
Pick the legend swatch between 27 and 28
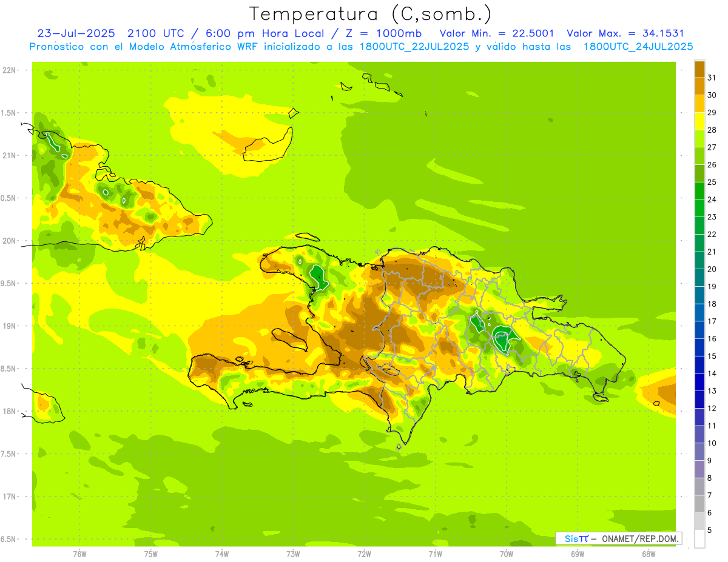click(699, 138)
